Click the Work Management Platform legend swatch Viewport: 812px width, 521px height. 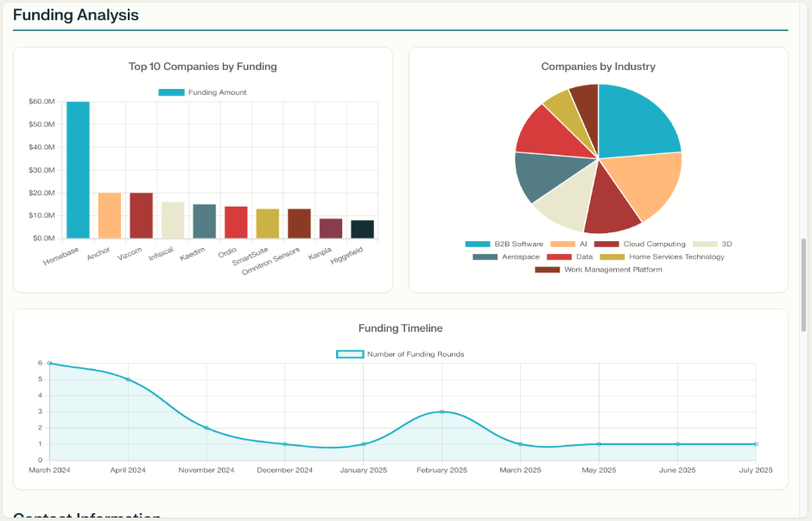click(547, 270)
